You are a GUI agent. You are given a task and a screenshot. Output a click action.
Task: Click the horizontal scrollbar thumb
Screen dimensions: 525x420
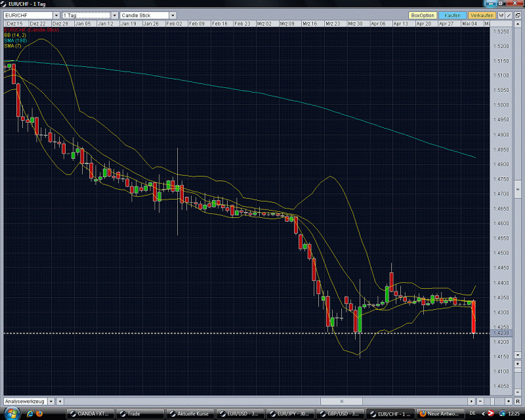click(341, 401)
